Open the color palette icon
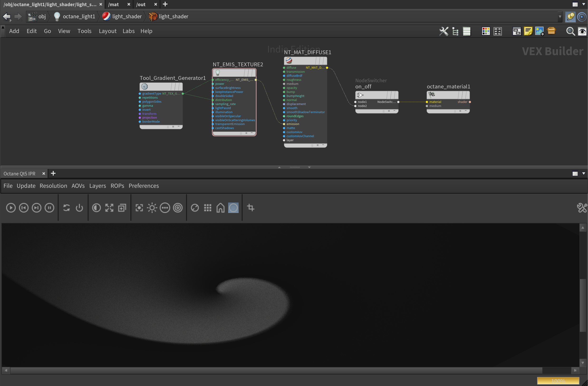This screenshot has height=386, width=588. click(486, 31)
